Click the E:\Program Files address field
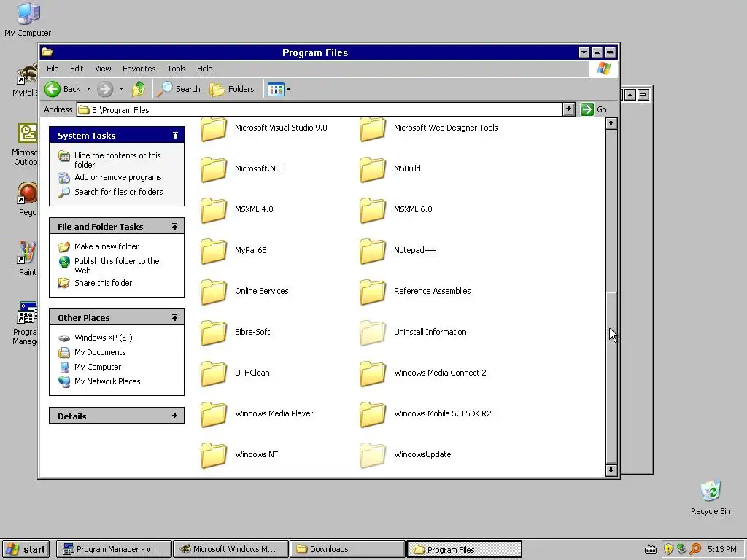Screen dimensions: 747x560 320,109
